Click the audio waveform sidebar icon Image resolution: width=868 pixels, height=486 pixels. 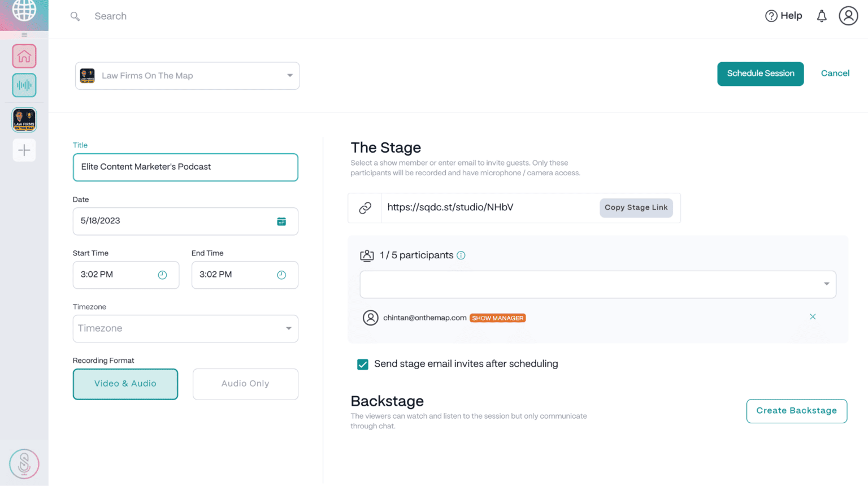point(24,85)
